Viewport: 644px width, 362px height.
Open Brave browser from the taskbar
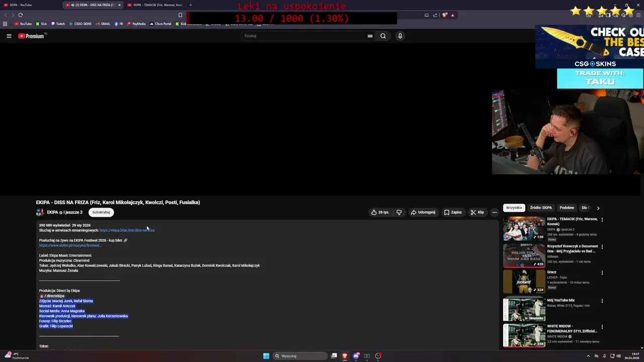[345, 356]
